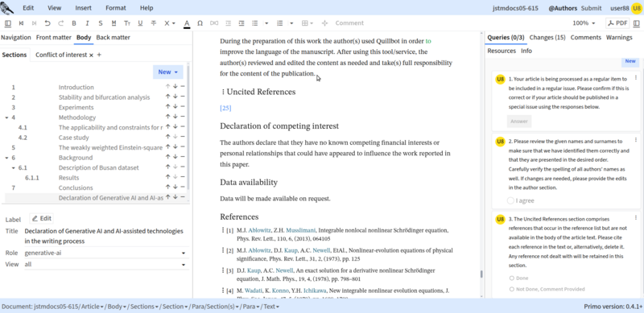
Task: Apply underline formatting
Action: click(x=140, y=23)
